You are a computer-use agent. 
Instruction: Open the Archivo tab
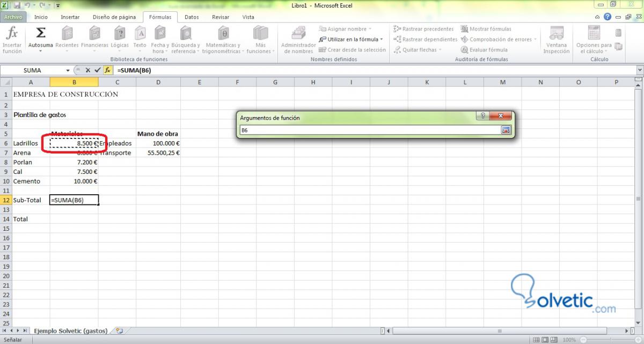(x=13, y=17)
